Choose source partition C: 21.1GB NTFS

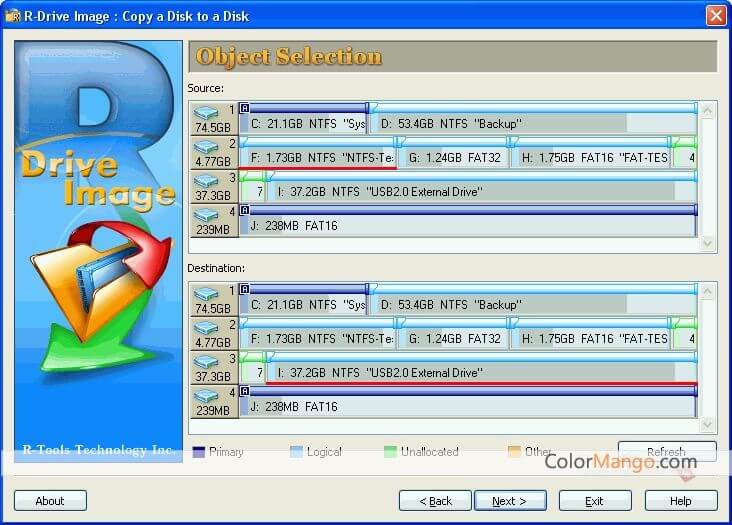pos(303,119)
